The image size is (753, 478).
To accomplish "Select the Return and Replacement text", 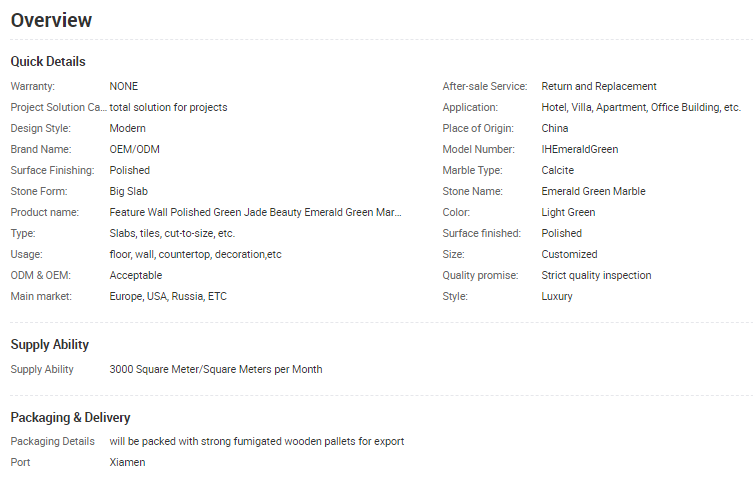I will tap(599, 86).
